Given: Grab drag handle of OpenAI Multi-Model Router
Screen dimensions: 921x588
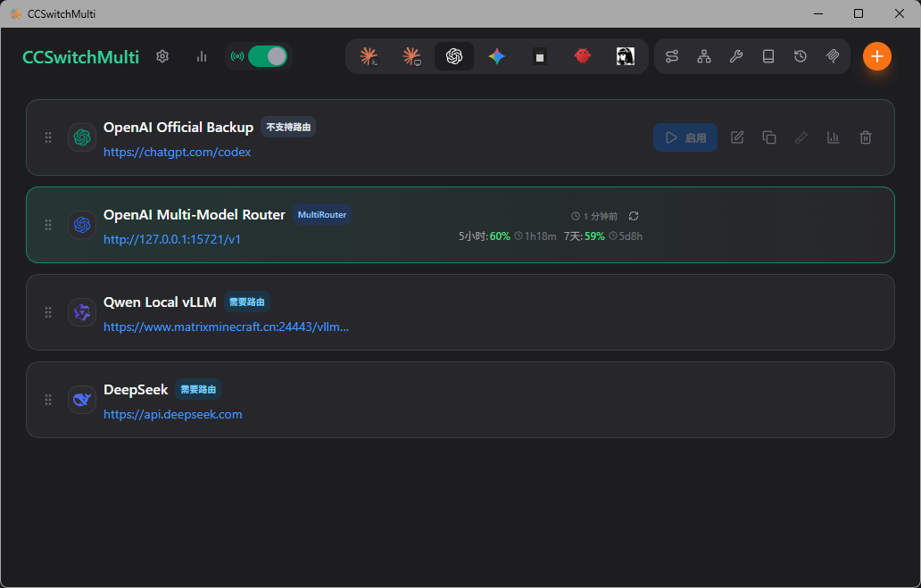Looking at the screenshot, I should (x=48, y=225).
